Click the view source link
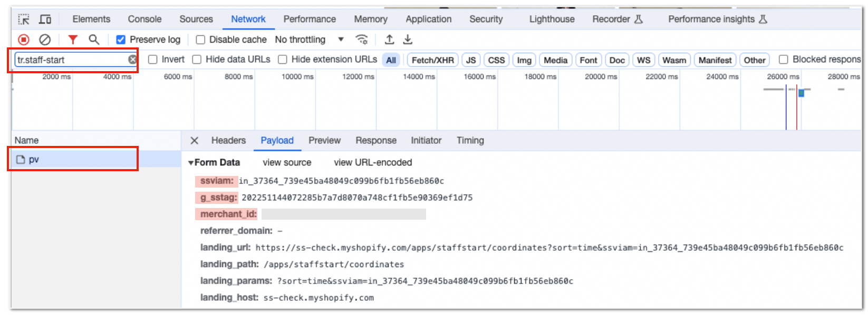This screenshot has height=315, width=868. (287, 162)
